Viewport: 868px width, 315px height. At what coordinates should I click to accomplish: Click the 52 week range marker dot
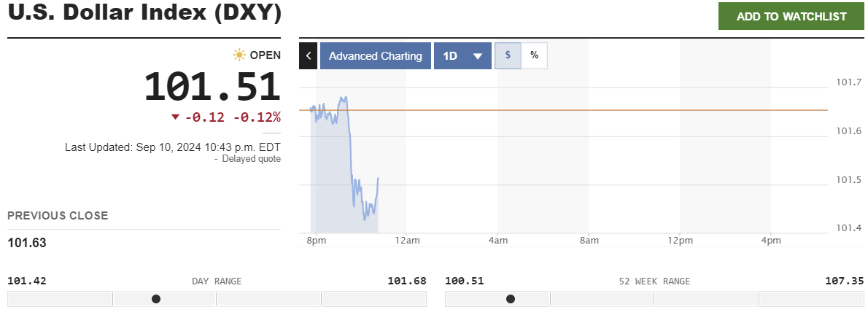click(511, 299)
